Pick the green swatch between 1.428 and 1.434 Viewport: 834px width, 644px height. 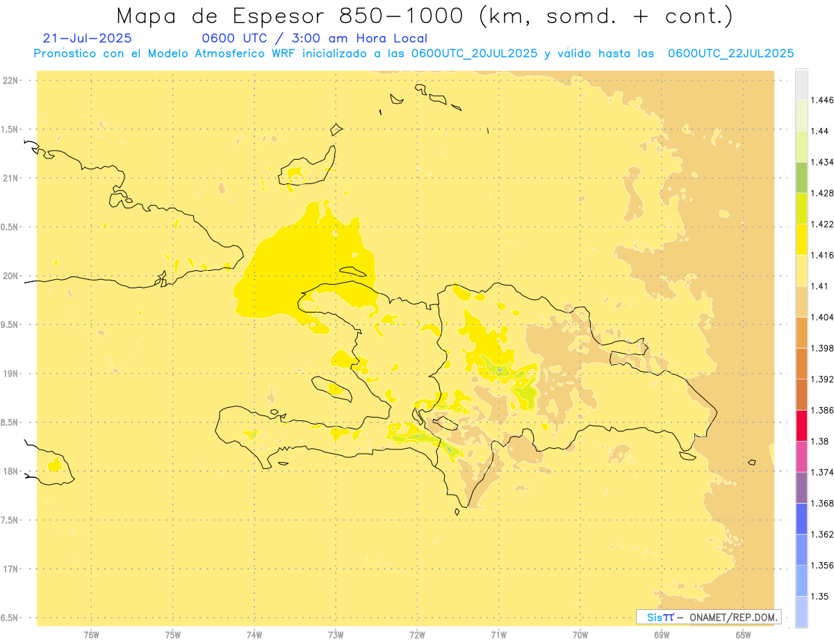(x=801, y=177)
